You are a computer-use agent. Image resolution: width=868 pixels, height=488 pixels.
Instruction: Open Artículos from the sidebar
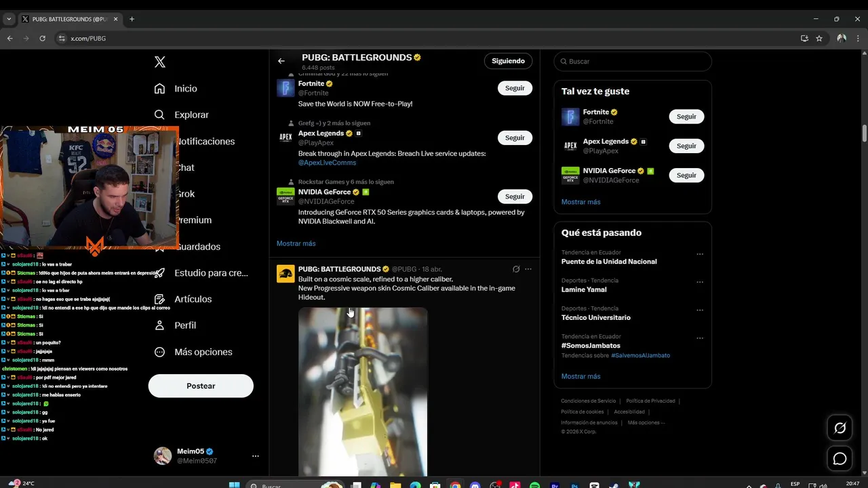click(x=183, y=299)
